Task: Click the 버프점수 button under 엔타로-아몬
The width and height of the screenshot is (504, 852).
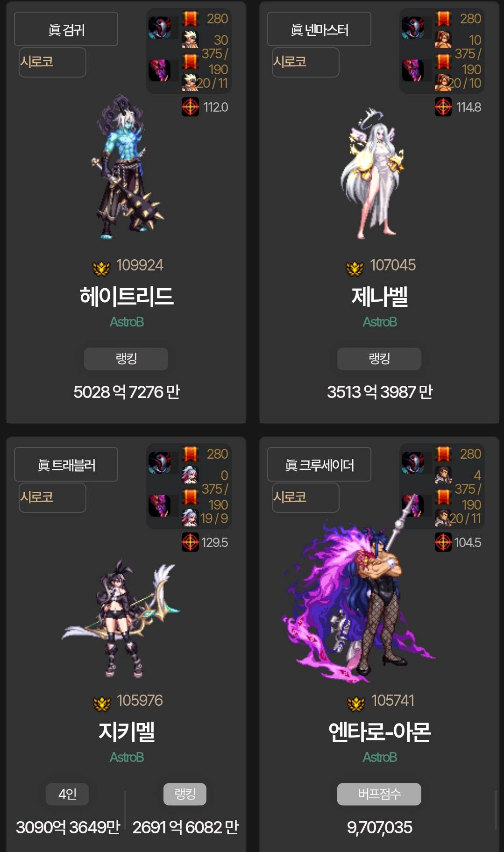Action: tap(379, 794)
